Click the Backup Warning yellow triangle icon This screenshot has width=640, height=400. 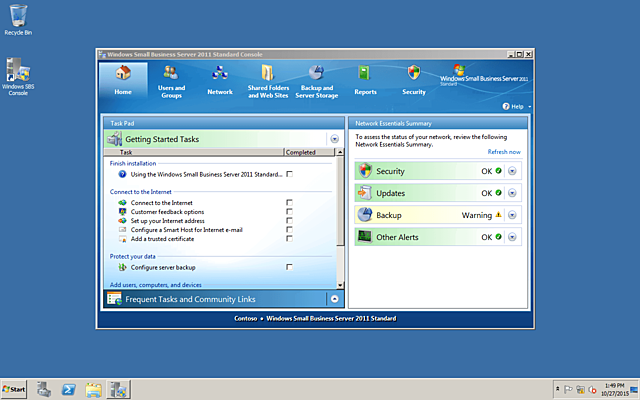498,215
